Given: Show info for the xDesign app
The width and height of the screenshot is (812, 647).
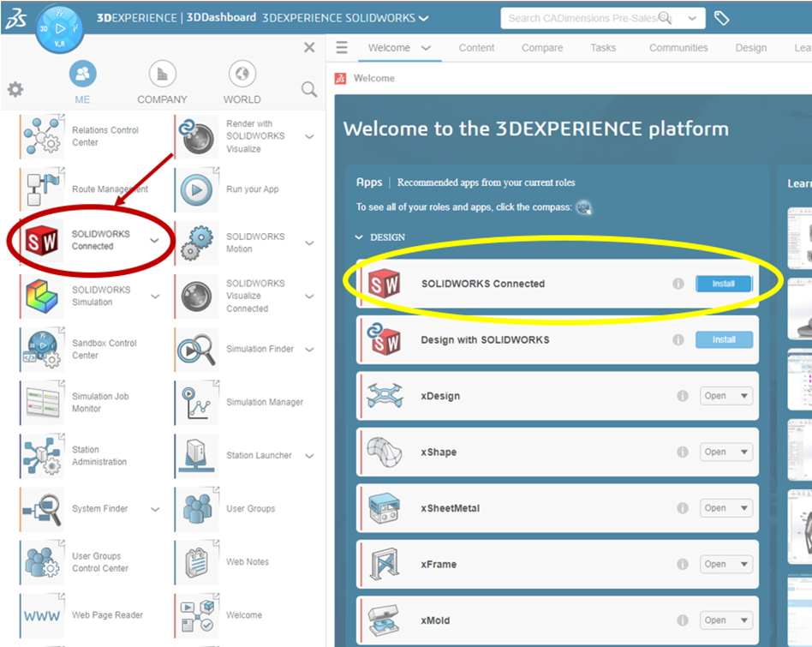Looking at the screenshot, I should (683, 396).
